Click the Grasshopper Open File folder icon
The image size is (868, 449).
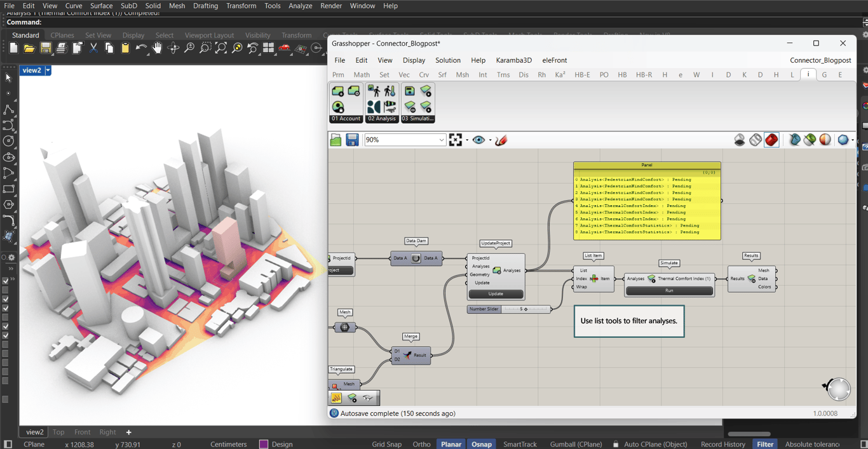pyautogui.click(x=336, y=140)
